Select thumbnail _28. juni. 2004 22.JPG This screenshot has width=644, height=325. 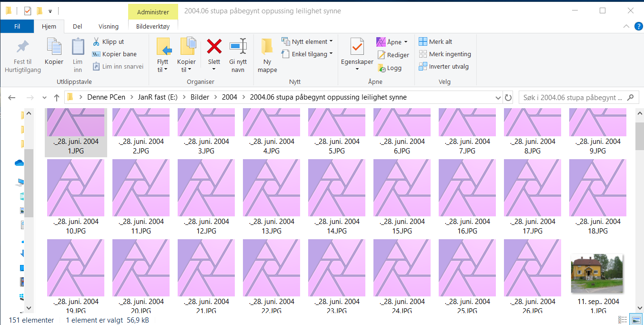coord(272,268)
